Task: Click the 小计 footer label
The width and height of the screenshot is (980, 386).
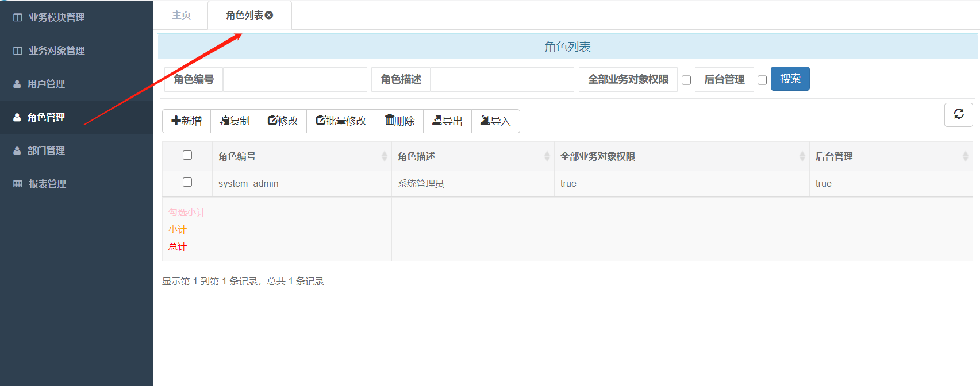Action: coord(178,230)
